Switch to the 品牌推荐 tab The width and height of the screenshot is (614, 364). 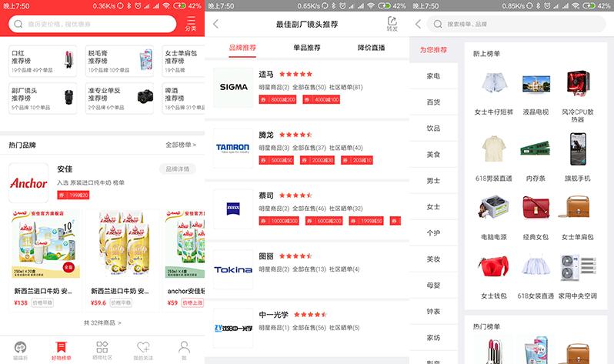[242, 48]
